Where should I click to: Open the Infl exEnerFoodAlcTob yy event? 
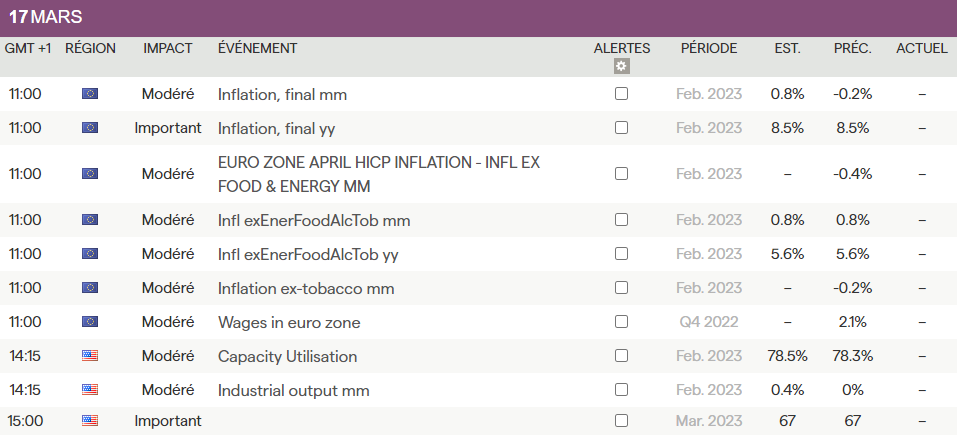[308, 254]
